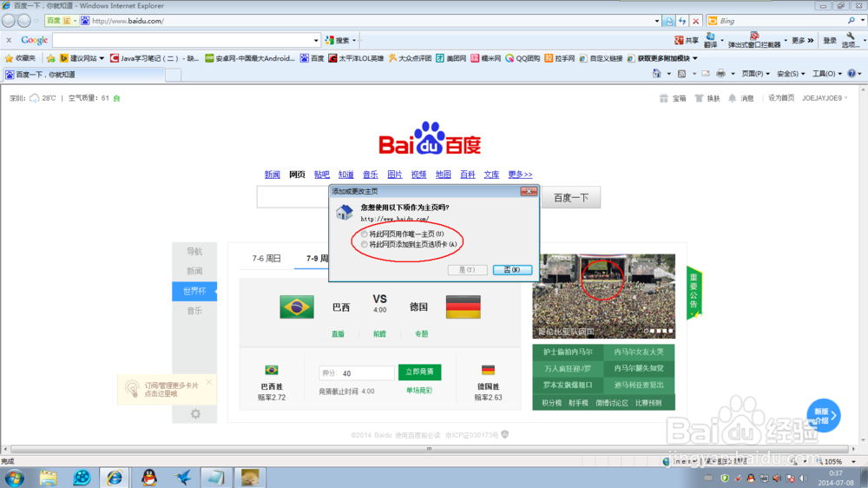Click the compatibility view icon in address bar
Viewport: 868px width, 488px height.
tap(669, 21)
